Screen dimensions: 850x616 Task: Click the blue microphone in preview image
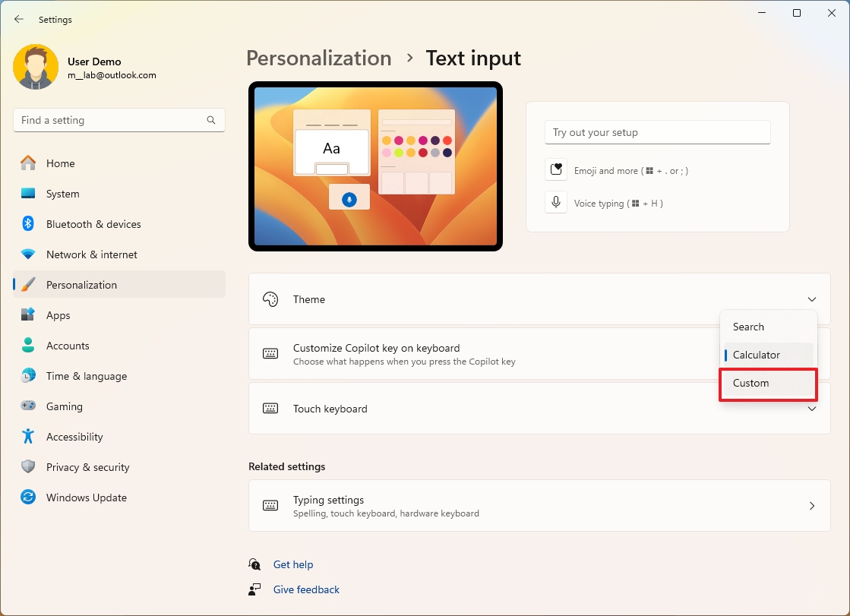pyautogui.click(x=349, y=200)
